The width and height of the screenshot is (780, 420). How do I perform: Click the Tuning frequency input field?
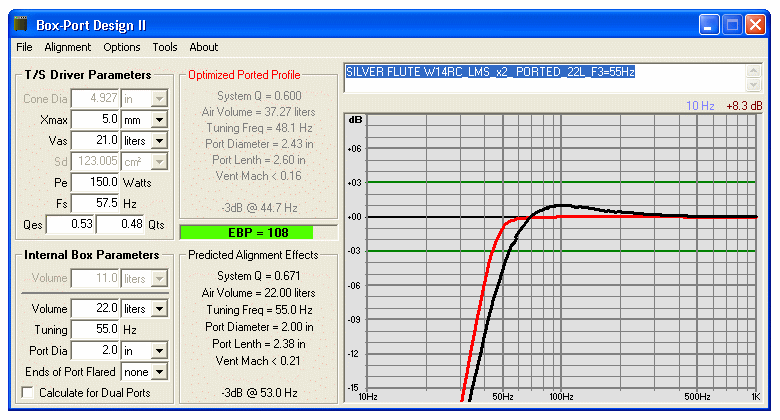point(95,329)
